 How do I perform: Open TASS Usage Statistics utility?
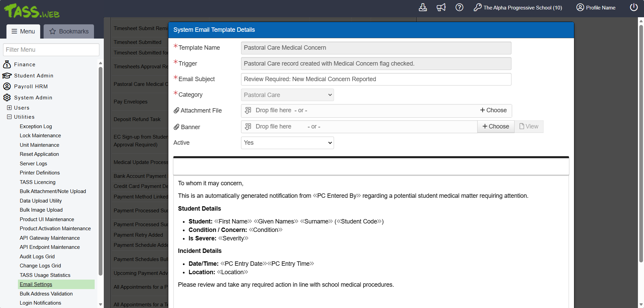[x=45, y=275]
